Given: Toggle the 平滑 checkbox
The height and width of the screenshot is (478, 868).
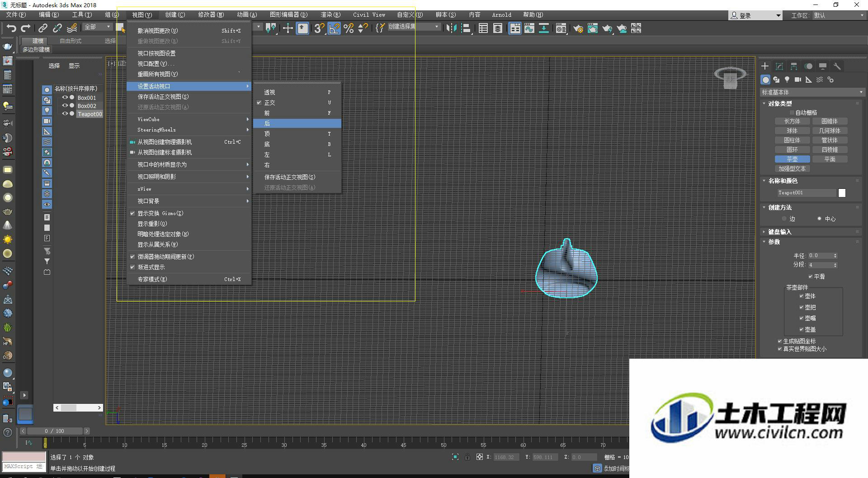Looking at the screenshot, I should click(x=811, y=276).
